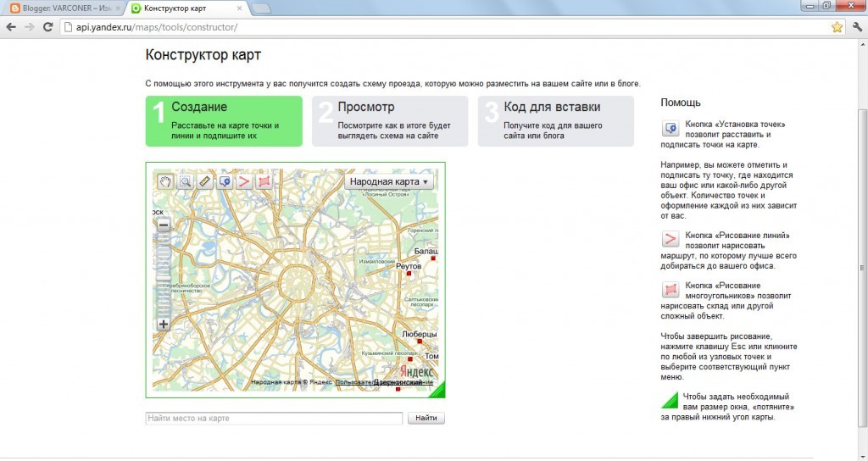Image resolution: width=868 pixels, height=461 pixels.
Task: Click the green map resize corner handle
Action: (x=437, y=390)
